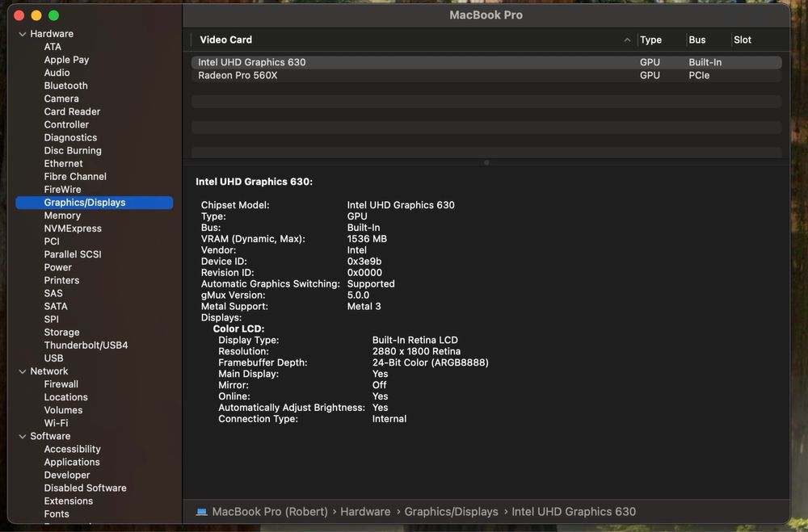This screenshot has height=532, width=808.
Task: Select Locations under Network
Action: click(66, 397)
